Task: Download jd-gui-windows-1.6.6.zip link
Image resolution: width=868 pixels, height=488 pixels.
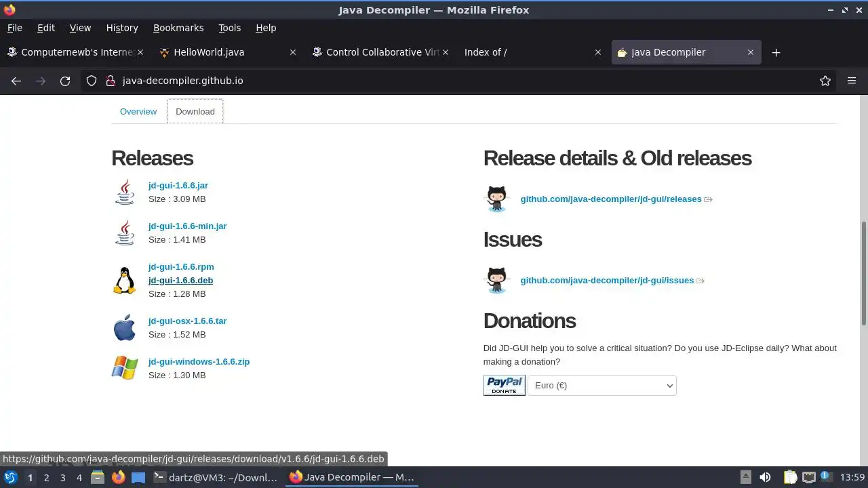Action: click(199, 361)
